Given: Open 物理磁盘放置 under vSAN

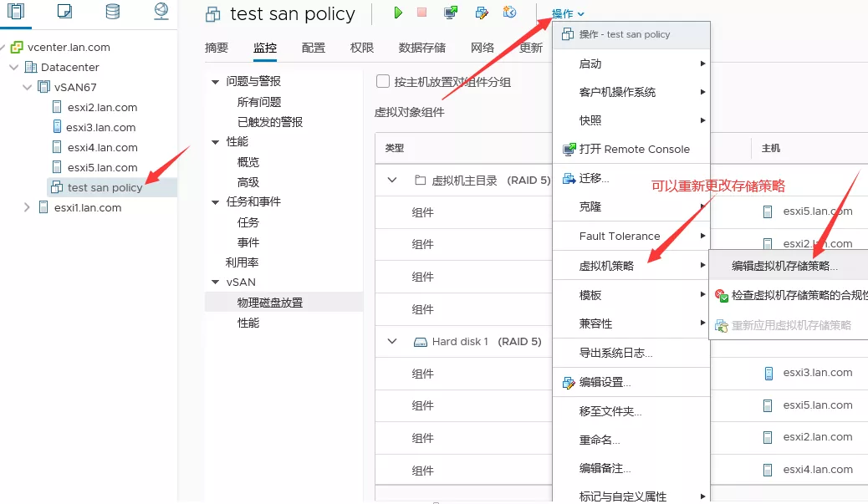Looking at the screenshot, I should (269, 303).
